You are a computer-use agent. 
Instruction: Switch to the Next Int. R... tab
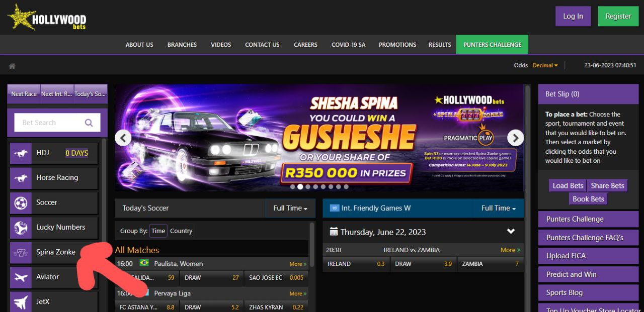[57, 94]
